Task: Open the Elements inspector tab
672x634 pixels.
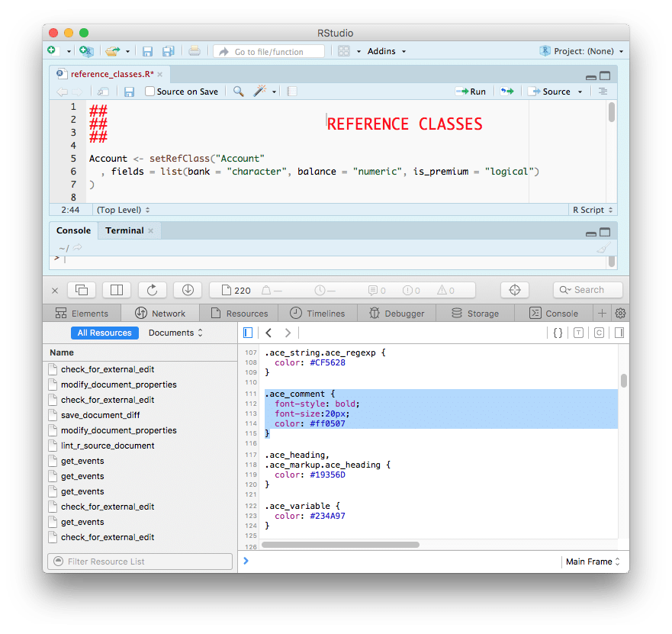Action: (x=82, y=314)
